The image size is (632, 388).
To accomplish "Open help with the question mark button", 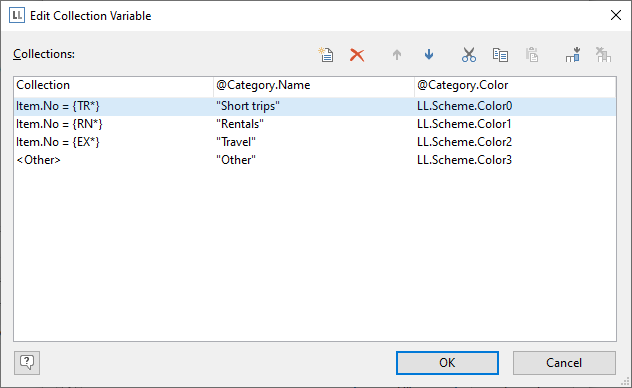I will coord(27,363).
